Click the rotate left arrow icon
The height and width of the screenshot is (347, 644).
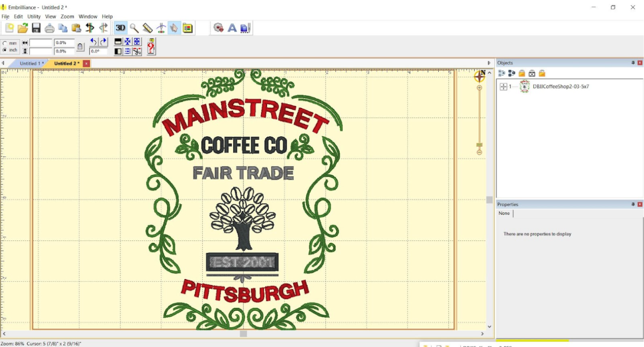point(94,42)
